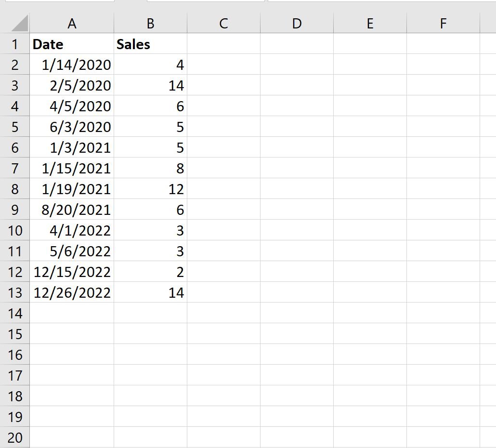Viewport: 496px width, 448px height.
Task: Select column A header
Action: [x=72, y=24]
